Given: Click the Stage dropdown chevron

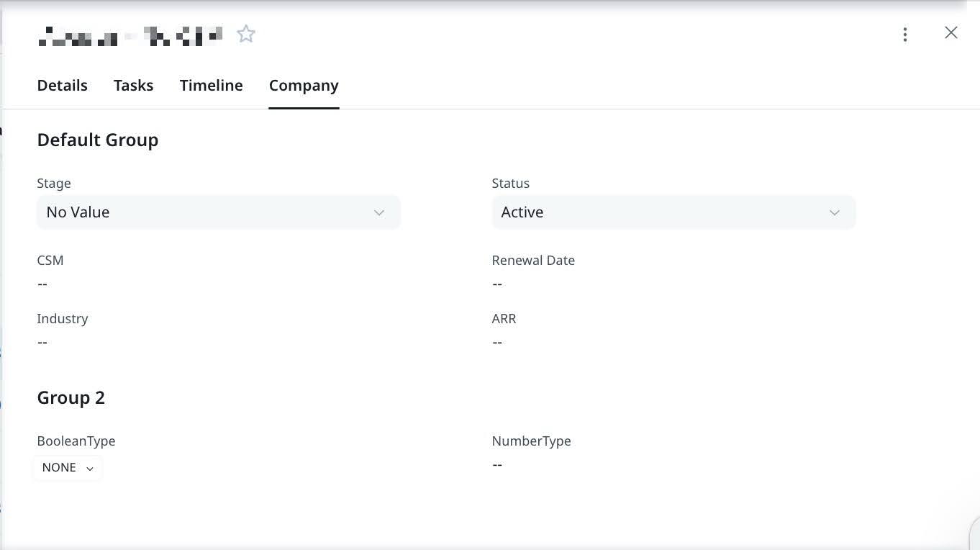Looking at the screenshot, I should pyautogui.click(x=379, y=212).
